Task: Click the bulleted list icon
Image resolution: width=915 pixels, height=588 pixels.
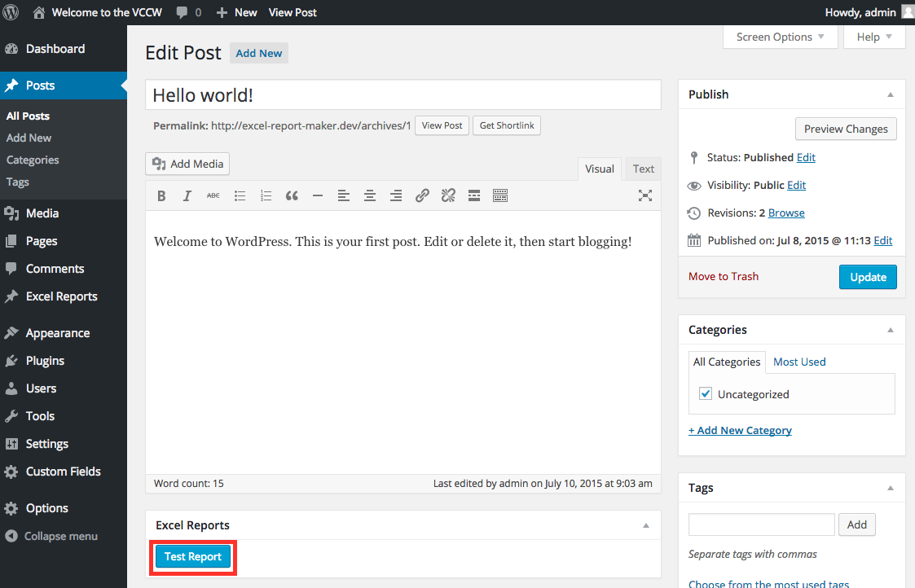Action: 240,195
